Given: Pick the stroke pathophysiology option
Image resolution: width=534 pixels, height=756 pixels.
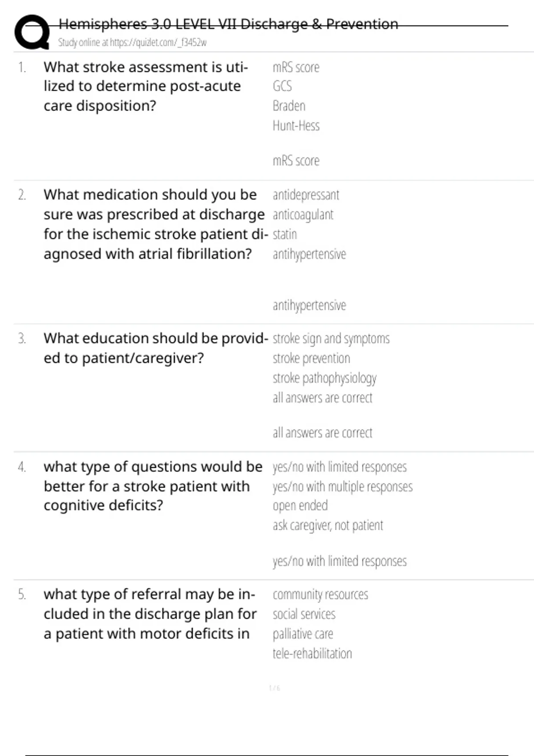Looking at the screenshot, I should coord(324,378).
